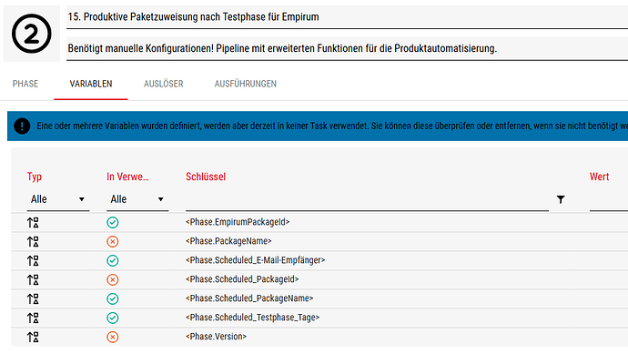Open the Typ filter dropdown

point(57,199)
